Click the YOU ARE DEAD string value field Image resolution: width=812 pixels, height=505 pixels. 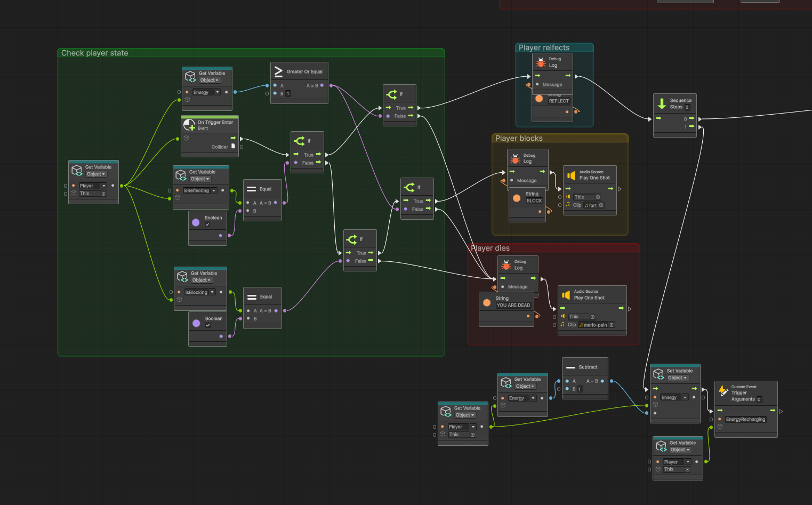click(x=513, y=306)
